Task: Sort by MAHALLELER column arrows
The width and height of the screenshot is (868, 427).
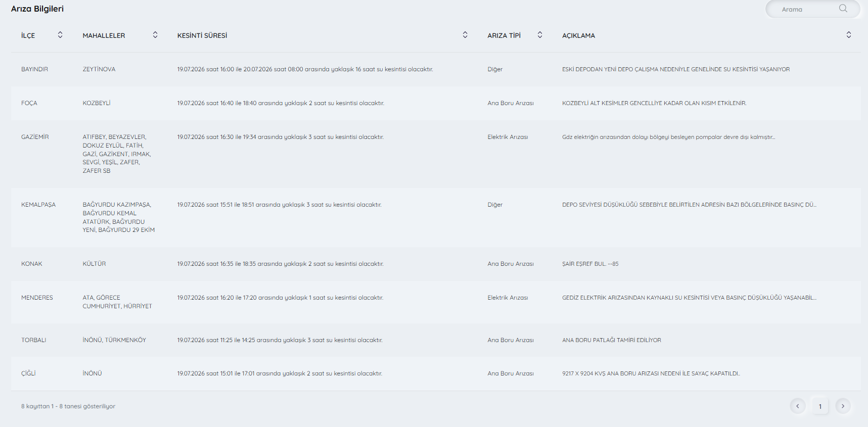Action: coord(155,35)
